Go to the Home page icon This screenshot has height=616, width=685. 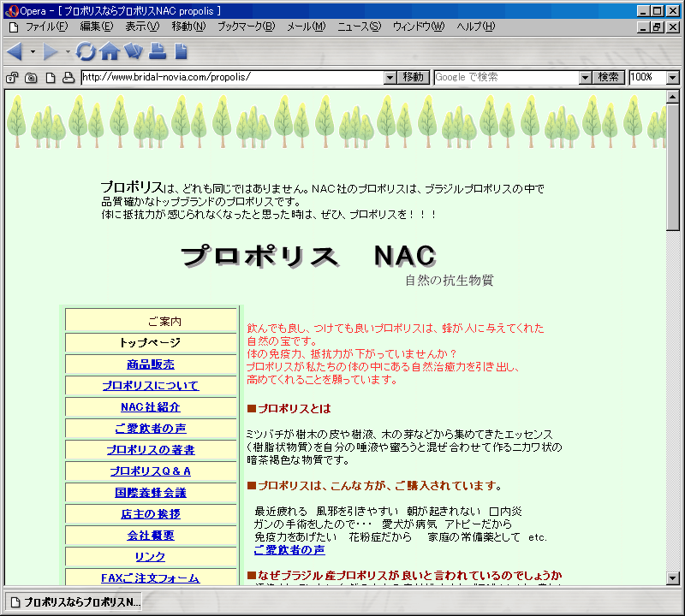[110, 51]
